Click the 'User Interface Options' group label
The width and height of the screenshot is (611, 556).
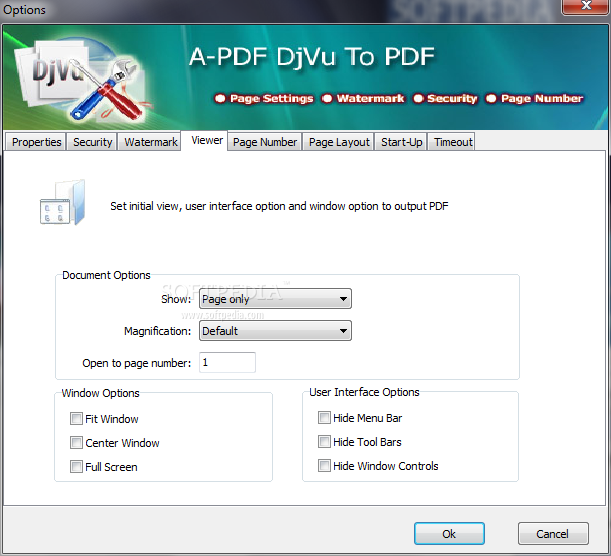pyautogui.click(x=364, y=392)
